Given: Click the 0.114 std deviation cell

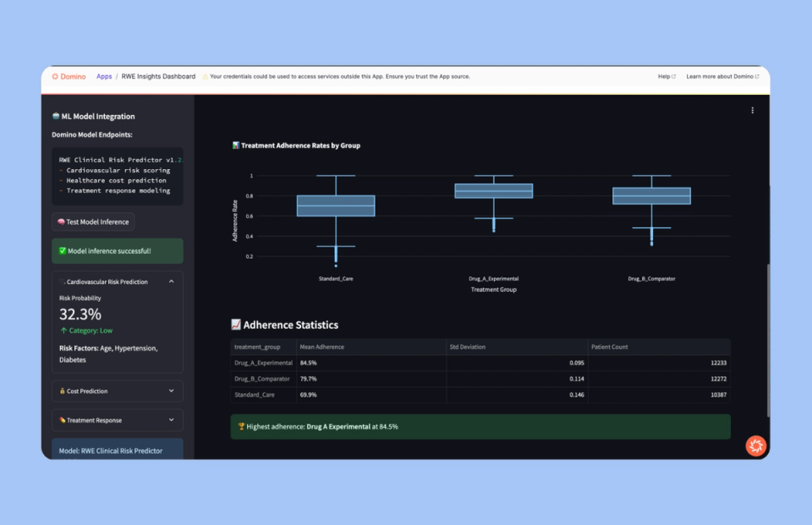Looking at the screenshot, I should pyautogui.click(x=517, y=379).
